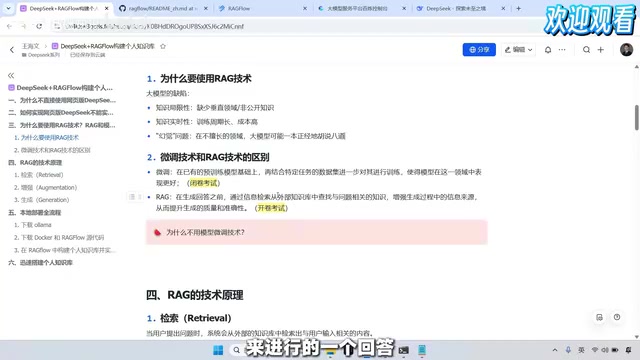Switch to the ragflow/README_zh.md GitHub tab
Viewport: 640px width, 360px height.
click(x=163, y=8)
